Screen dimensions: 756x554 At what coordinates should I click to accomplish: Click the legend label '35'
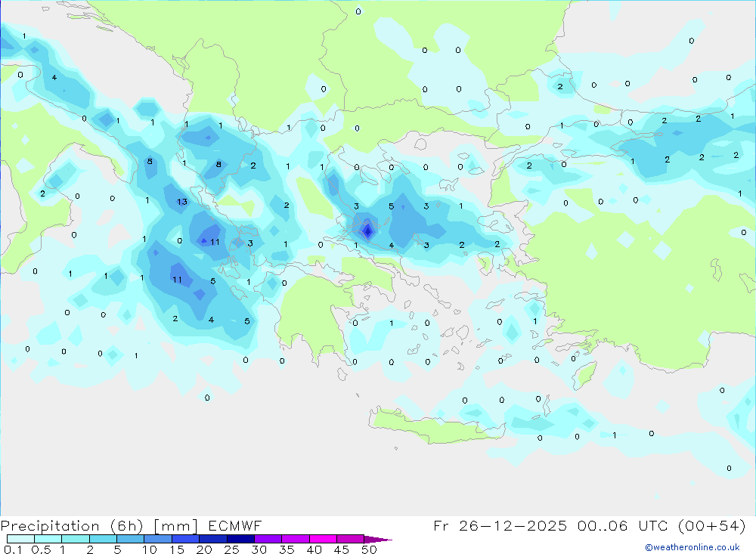287,549
